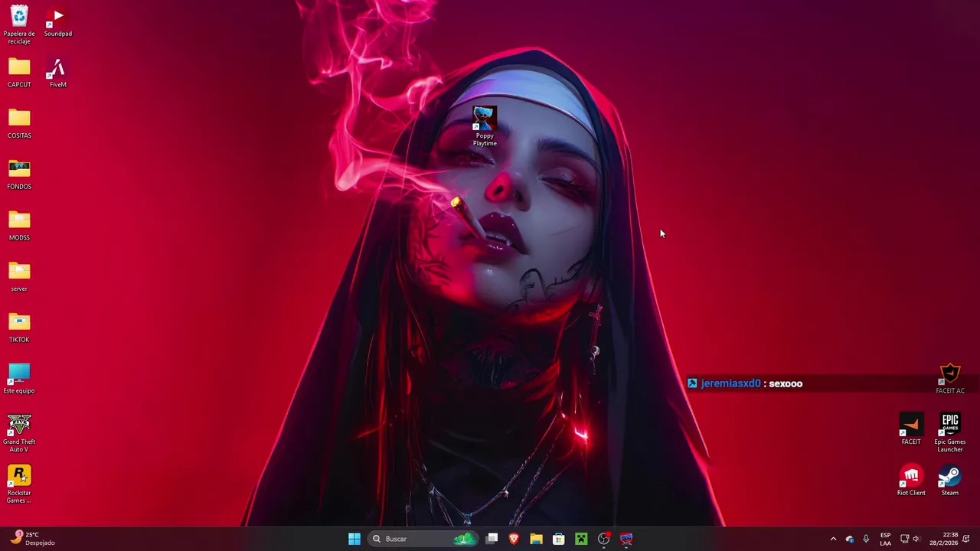Open the volume speaker tray control
Screen dimensions: 980x551
[916, 539]
